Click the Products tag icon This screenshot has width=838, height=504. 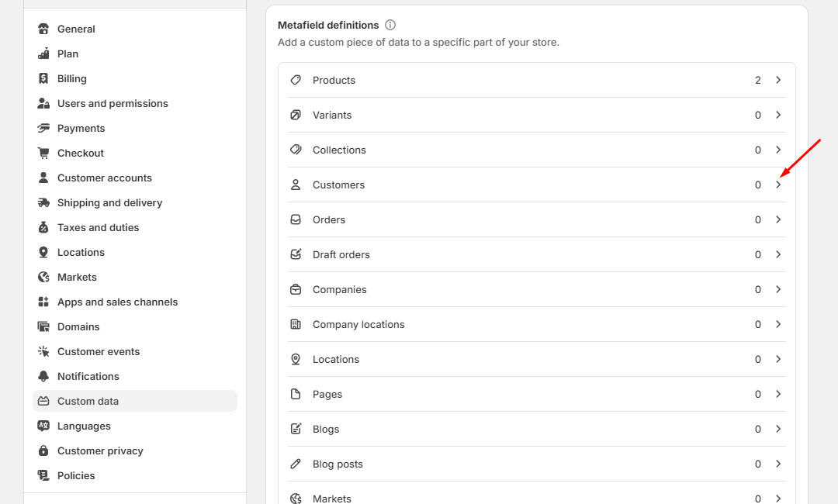[x=296, y=80]
